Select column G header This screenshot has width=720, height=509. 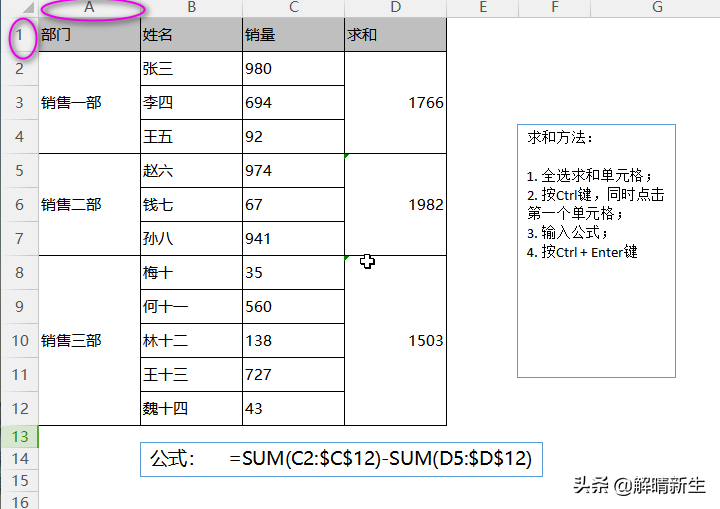point(655,8)
